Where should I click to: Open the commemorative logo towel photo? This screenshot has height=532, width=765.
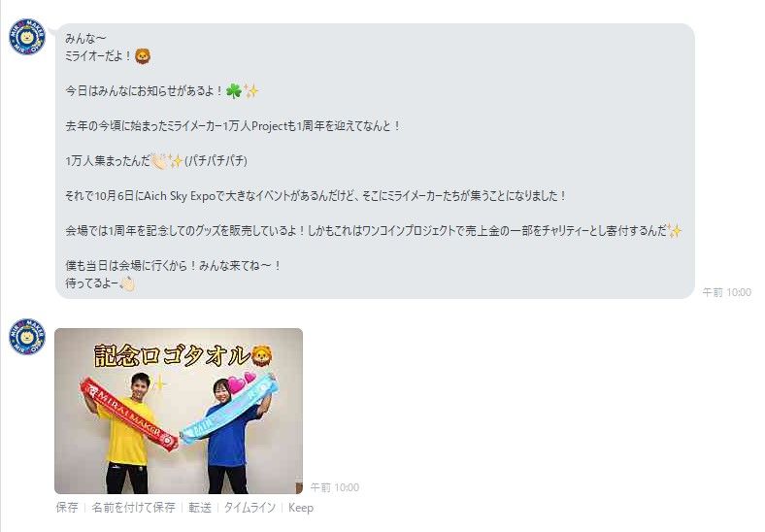[179, 411]
